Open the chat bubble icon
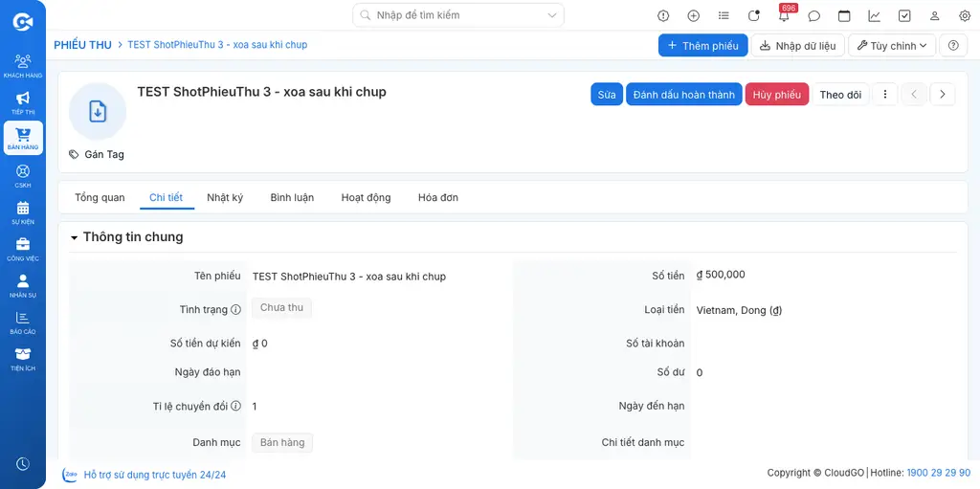Screen dimensions: 980x489 (813, 15)
